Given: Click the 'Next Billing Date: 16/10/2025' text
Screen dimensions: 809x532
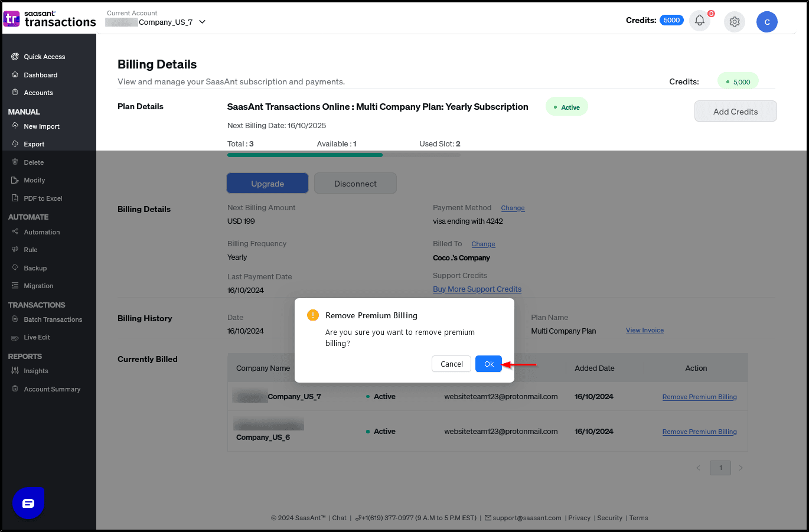Looking at the screenshot, I should 276,126.
